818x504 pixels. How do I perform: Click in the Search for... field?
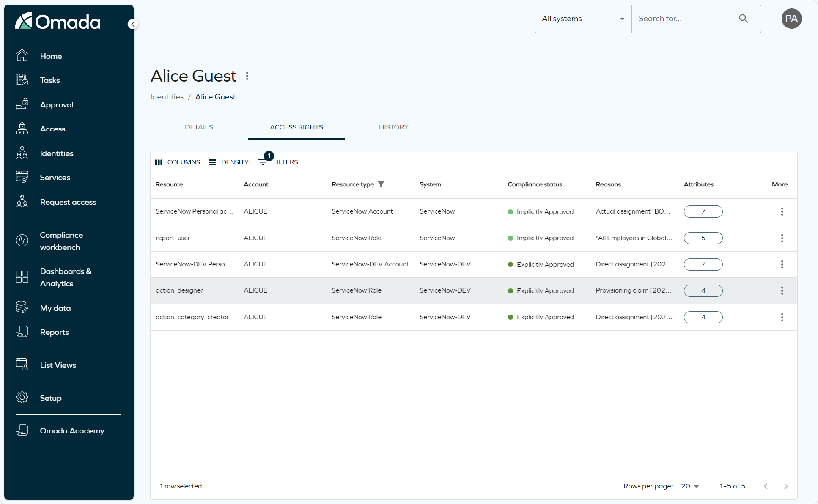pyautogui.click(x=685, y=19)
